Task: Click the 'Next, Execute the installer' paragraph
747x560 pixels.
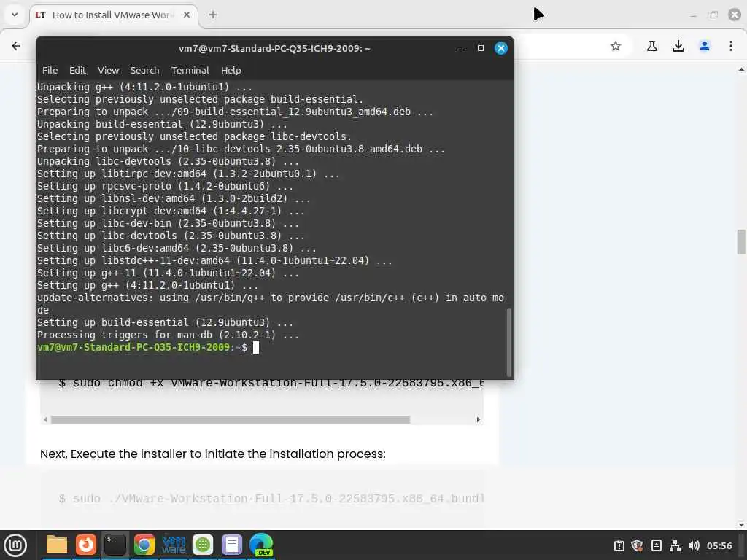Action: (x=212, y=454)
